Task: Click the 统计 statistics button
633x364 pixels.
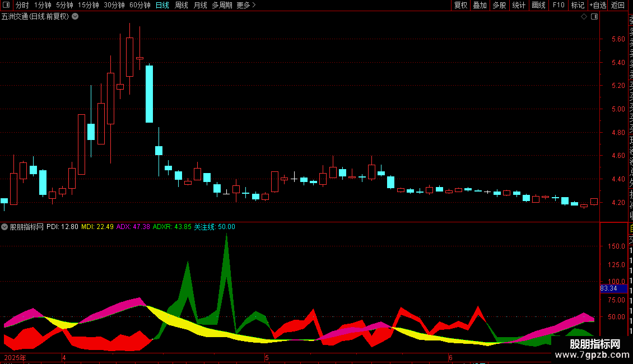Action: click(x=518, y=5)
